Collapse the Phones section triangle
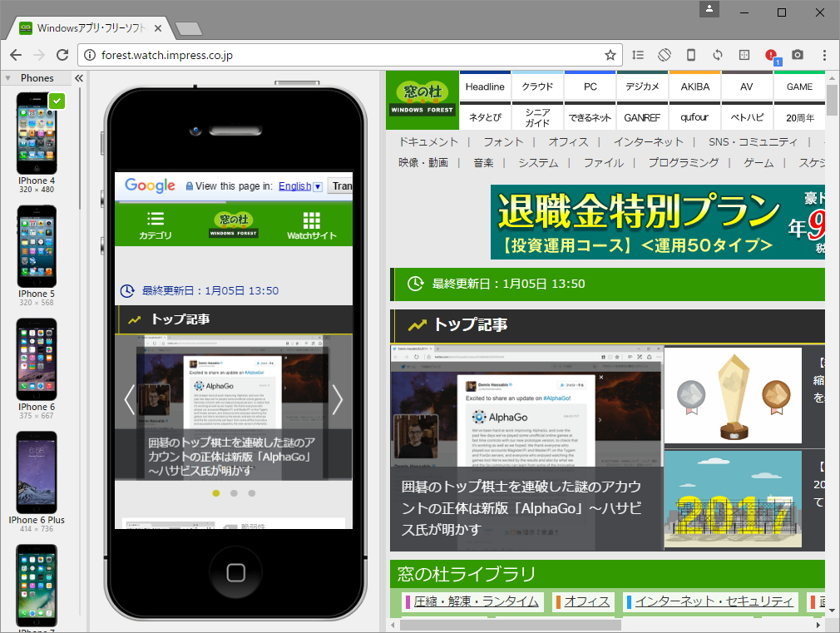The height and width of the screenshot is (633, 840). [7, 77]
